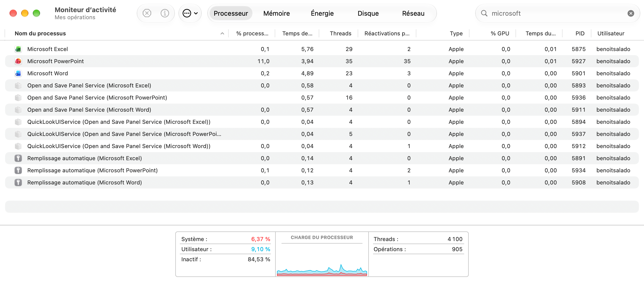Click icon of Open and Save Panel Service (Microsoft PowerPoint)
The image size is (644, 284).
pos(18,98)
